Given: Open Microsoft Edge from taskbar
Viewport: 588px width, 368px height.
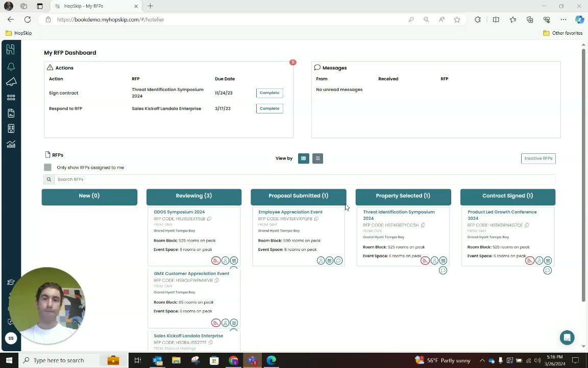Looking at the screenshot, I should (x=271, y=360).
